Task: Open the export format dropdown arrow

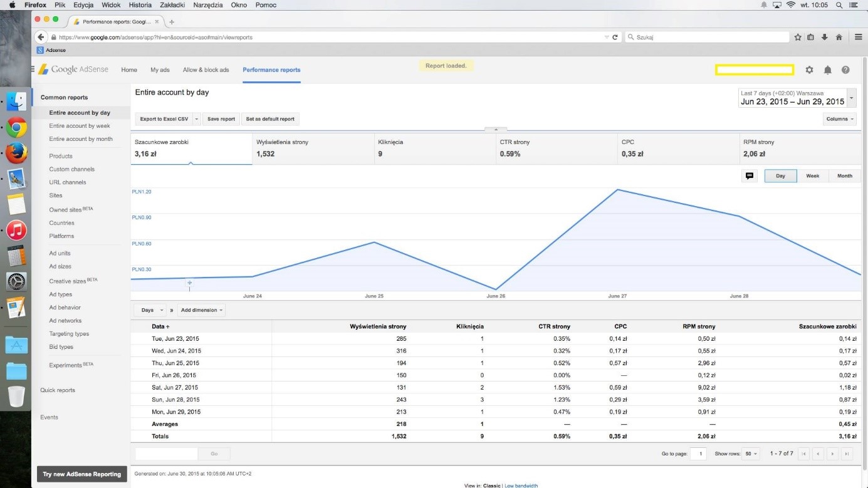Action: 196,119
